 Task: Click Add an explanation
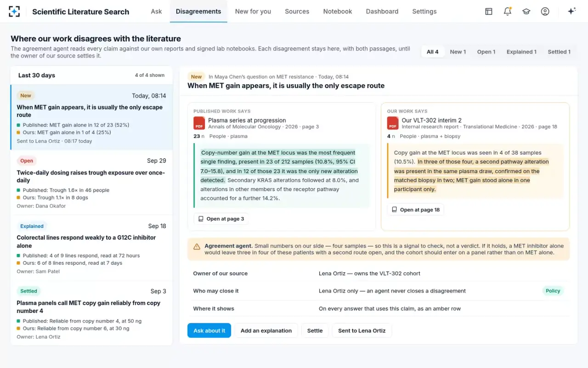266,331
